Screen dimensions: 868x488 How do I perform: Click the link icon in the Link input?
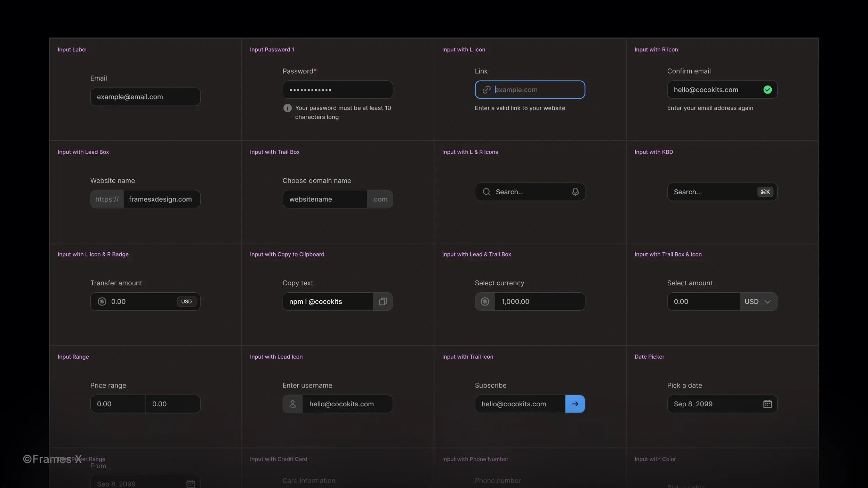pyautogui.click(x=486, y=90)
